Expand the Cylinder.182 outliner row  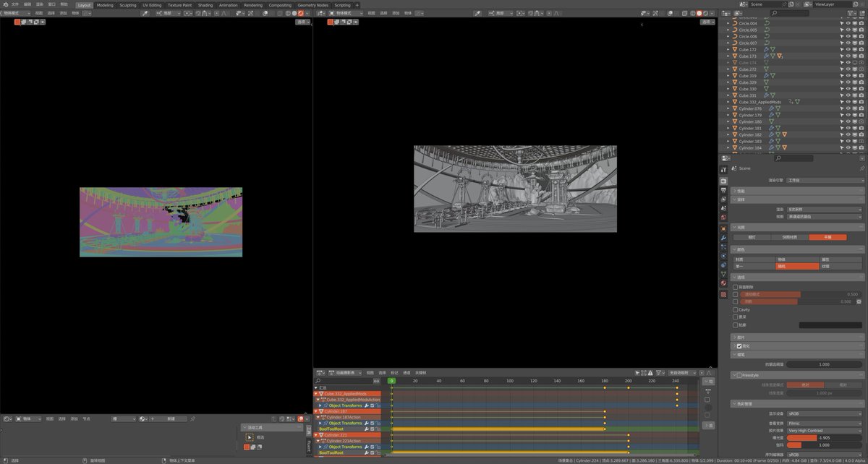pyautogui.click(x=728, y=134)
